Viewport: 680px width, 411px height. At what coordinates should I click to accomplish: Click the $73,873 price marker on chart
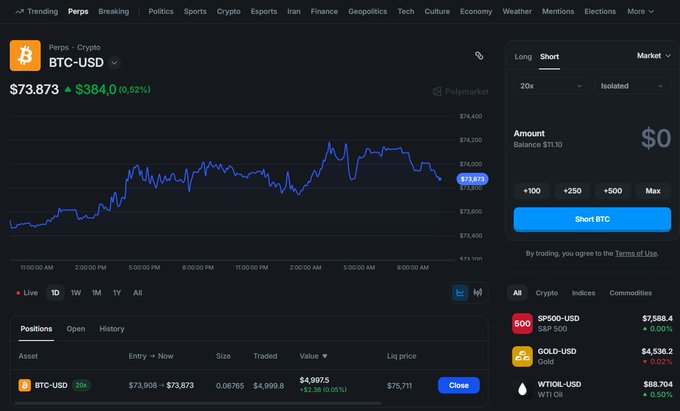pos(472,179)
